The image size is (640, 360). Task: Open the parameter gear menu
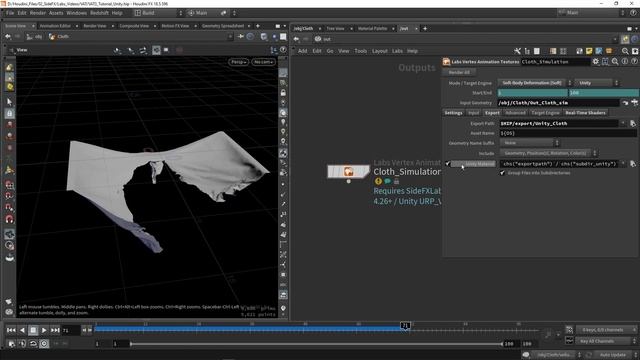pyautogui.click(x=596, y=62)
